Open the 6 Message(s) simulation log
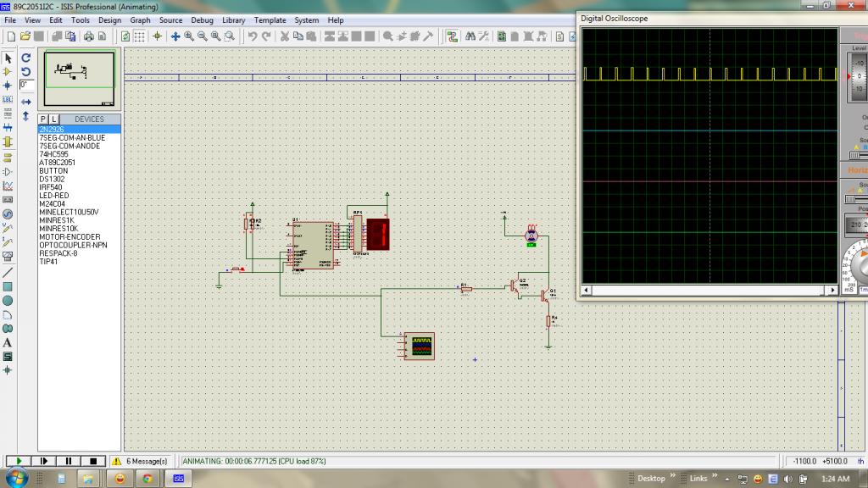Viewport: 868px width, 488px height. 141,461
